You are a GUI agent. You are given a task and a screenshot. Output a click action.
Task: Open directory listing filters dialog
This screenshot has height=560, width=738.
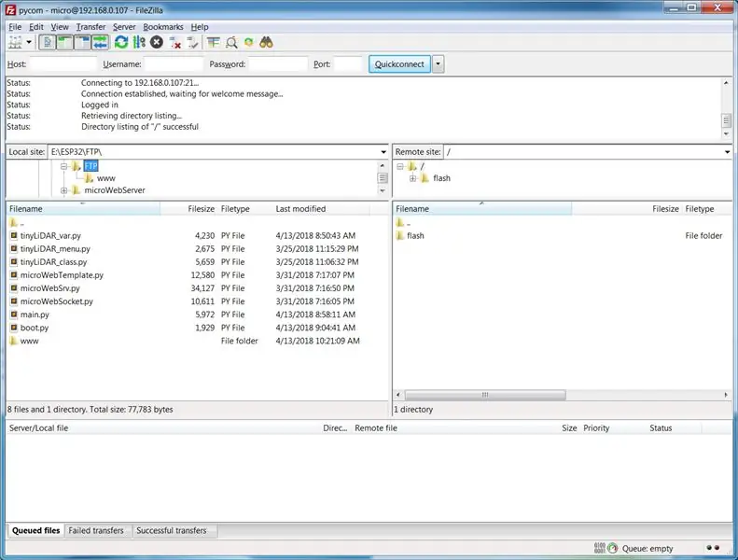[214, 42]
